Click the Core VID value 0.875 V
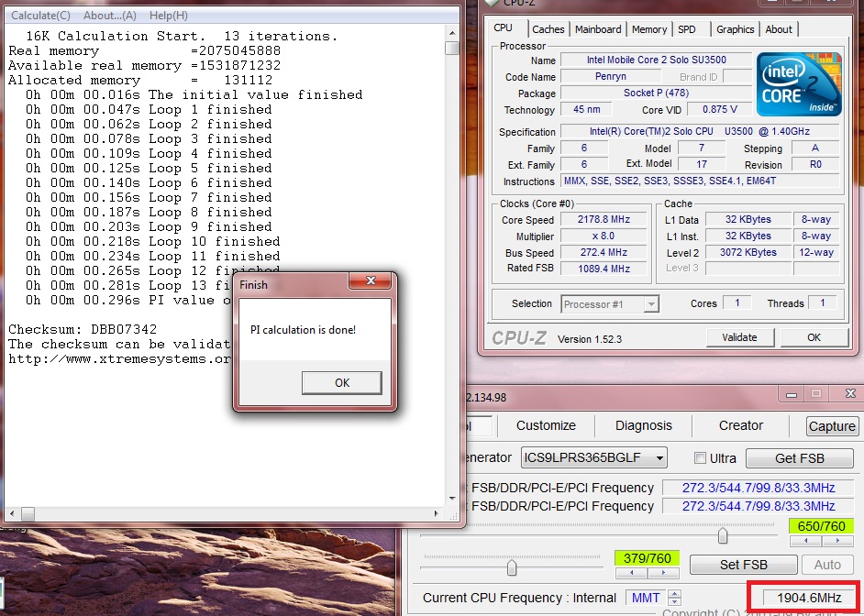 (720, 109)
